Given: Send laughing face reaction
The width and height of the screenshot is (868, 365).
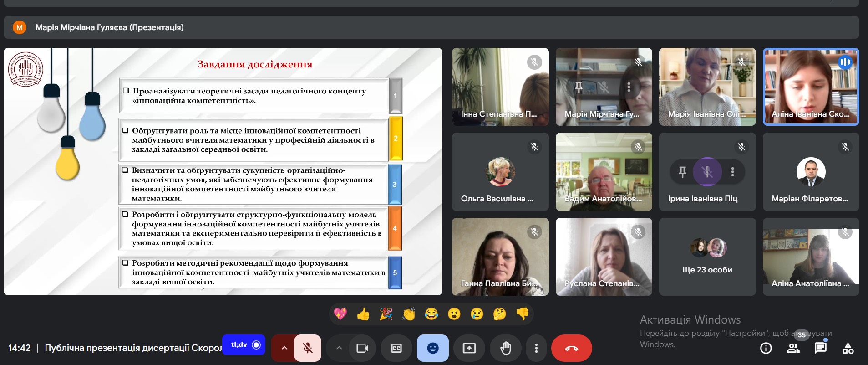Looking at the screenshot, I should pos(431,314).
